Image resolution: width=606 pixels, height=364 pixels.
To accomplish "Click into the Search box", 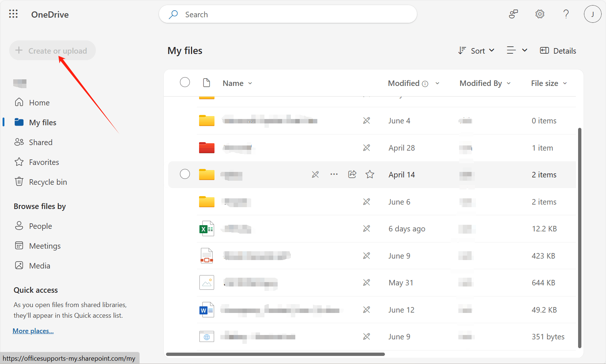I will 288,14.
